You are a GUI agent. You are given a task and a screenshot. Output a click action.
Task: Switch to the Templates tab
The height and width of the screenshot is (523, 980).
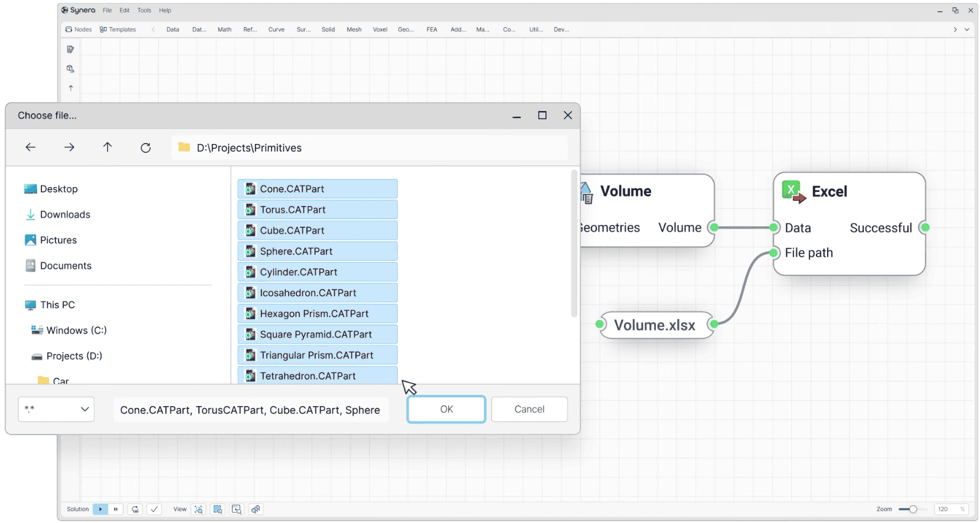point(117,30)
